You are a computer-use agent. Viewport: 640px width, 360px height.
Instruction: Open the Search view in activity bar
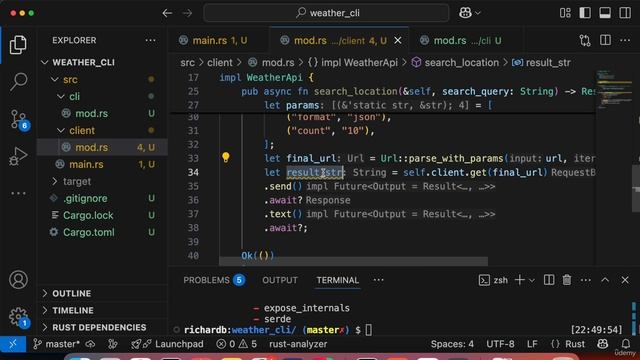coord(18,82)
